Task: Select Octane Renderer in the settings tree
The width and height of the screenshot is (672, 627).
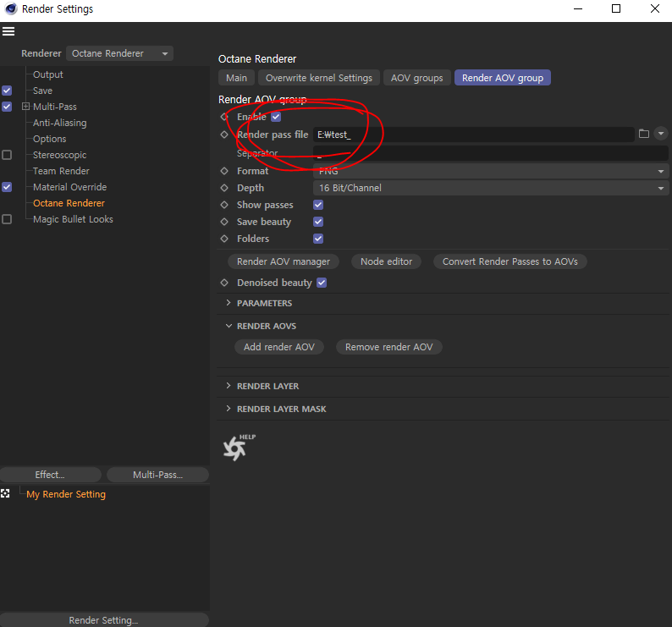Action: click(69, 203)
